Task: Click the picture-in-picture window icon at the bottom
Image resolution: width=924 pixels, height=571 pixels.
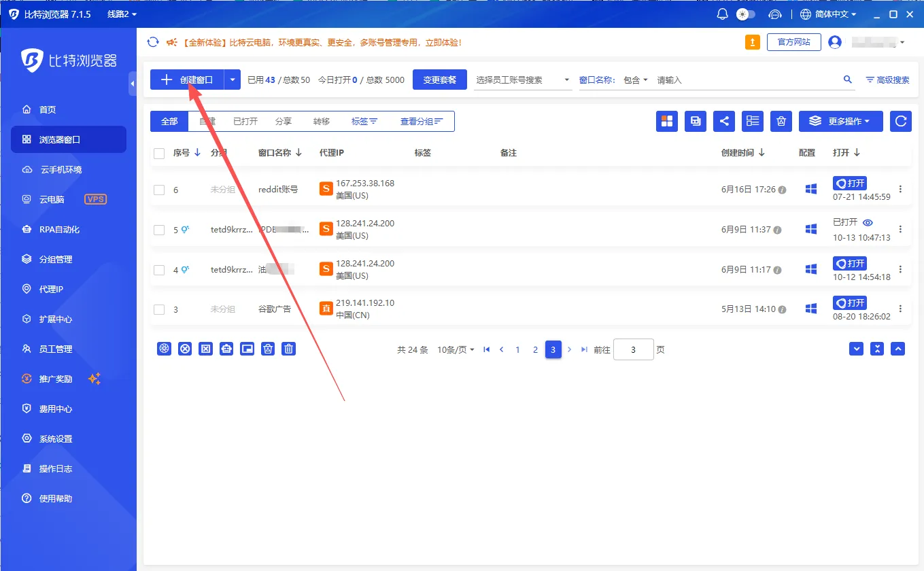Action: click(x=247, y=349)
